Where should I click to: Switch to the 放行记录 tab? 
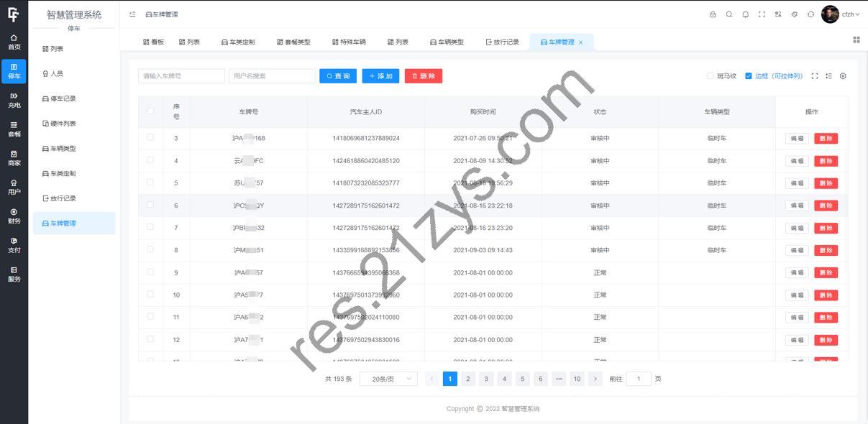(x=503, y=42)
